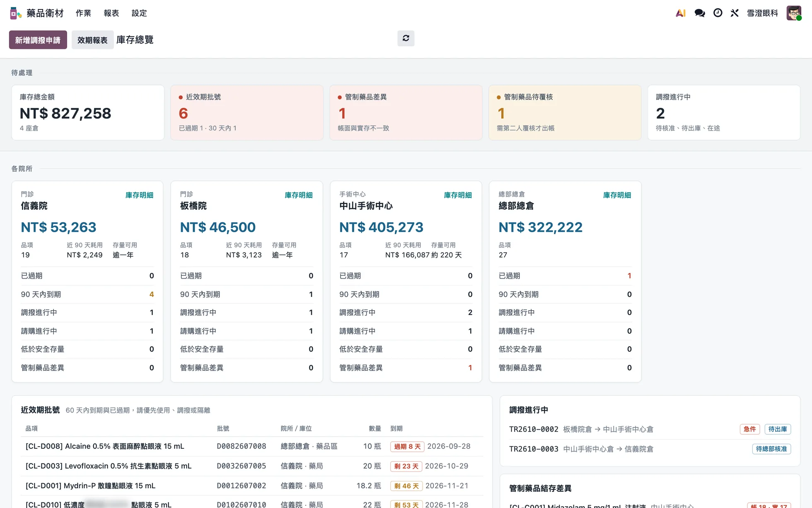Click batch number D0082607008
Viewport: 812px width, 508px height.
coord(242,447)
